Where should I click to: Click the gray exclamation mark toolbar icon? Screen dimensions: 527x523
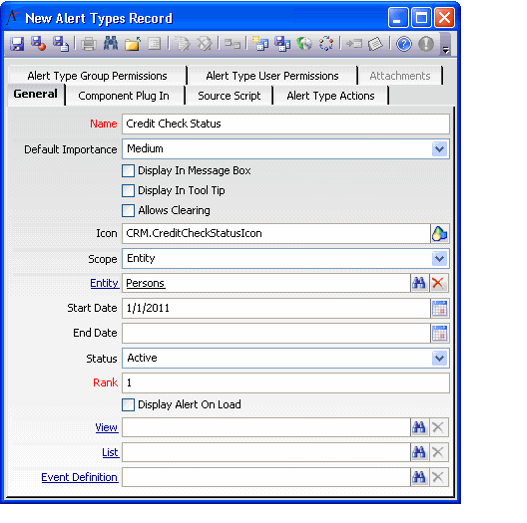pos(426,44)
